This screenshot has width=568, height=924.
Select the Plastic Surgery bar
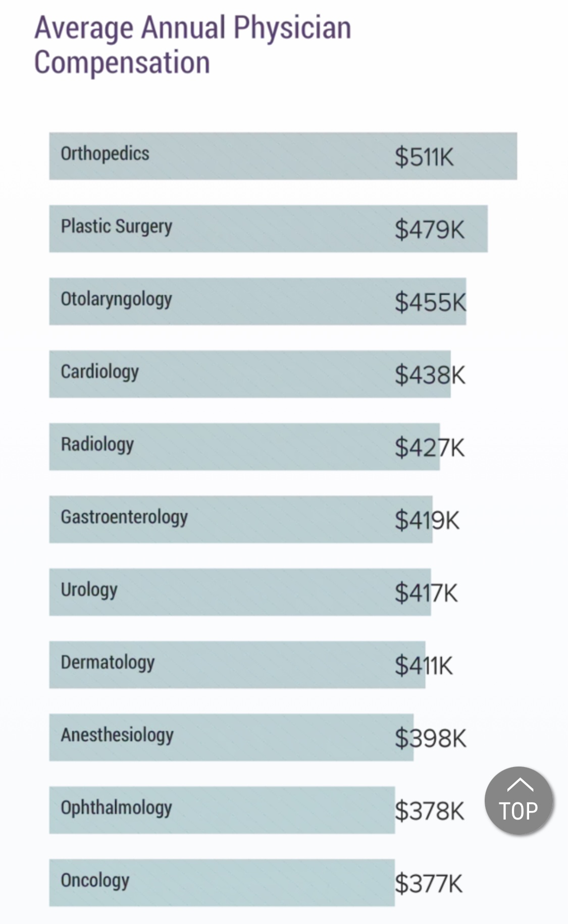268,229
